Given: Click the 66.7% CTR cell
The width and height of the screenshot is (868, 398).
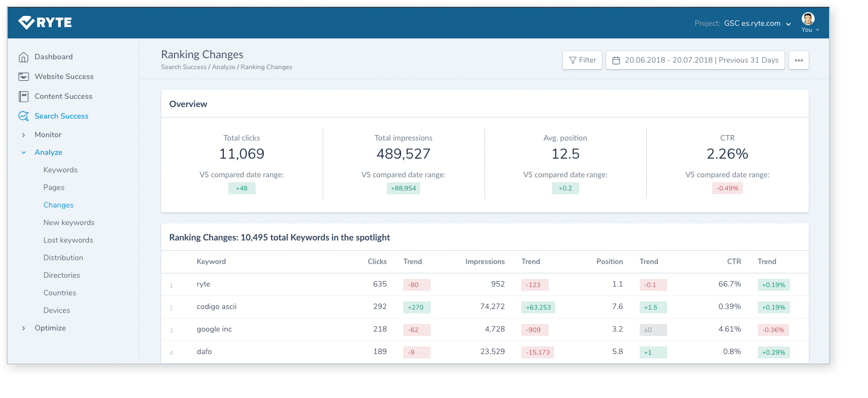Looking at the screenshot, I should tap(730, 284).
